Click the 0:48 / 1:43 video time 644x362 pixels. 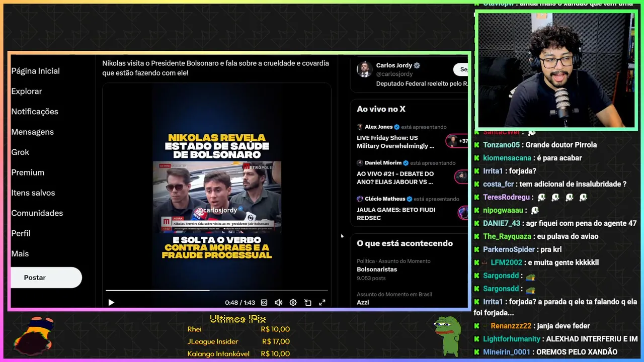click(240, 303)
